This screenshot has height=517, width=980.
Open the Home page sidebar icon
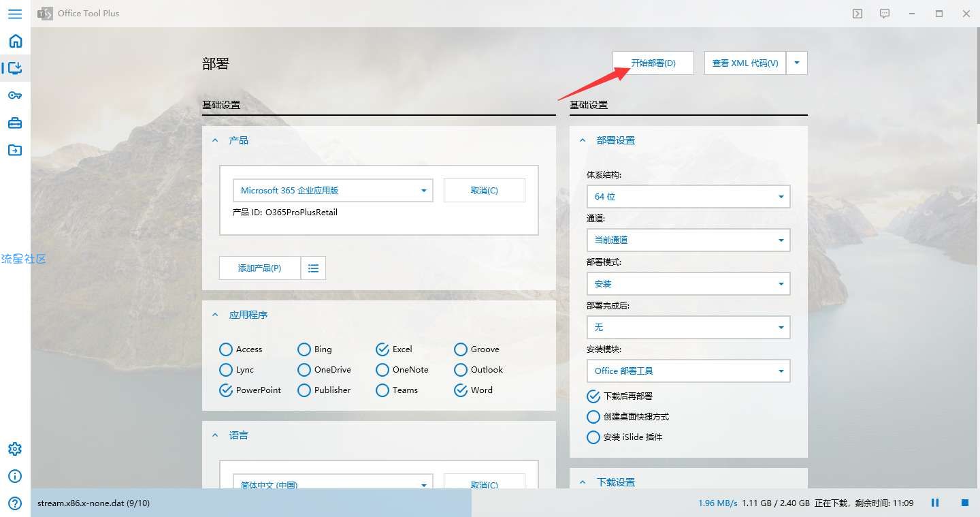tap(15, 41)
